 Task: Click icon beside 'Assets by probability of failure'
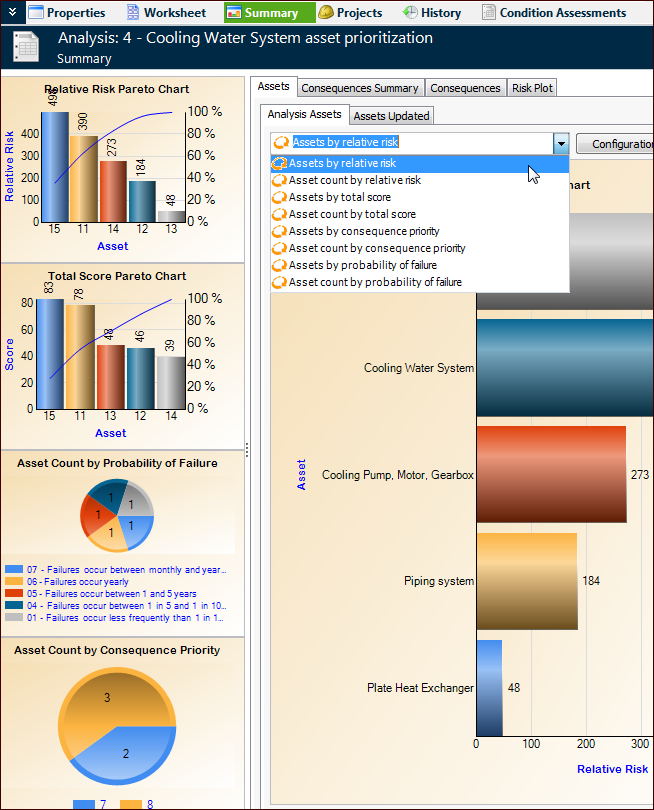pos(279,266)
